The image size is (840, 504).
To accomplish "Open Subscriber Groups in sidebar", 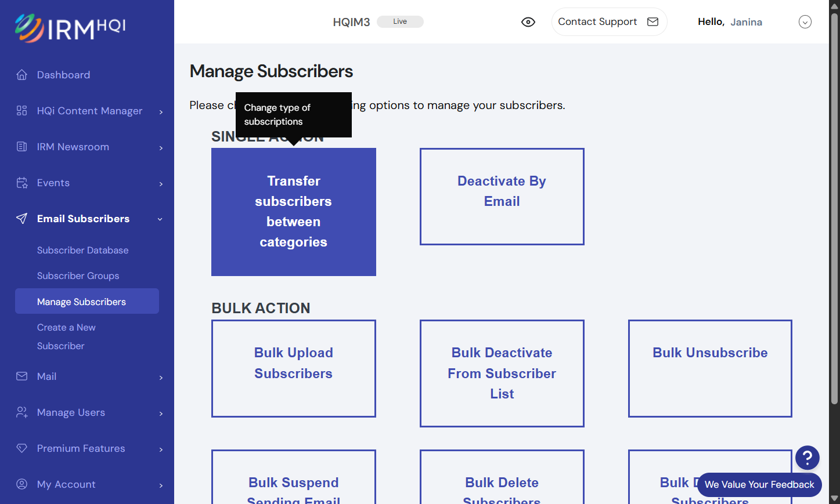I will click(78, 275).
